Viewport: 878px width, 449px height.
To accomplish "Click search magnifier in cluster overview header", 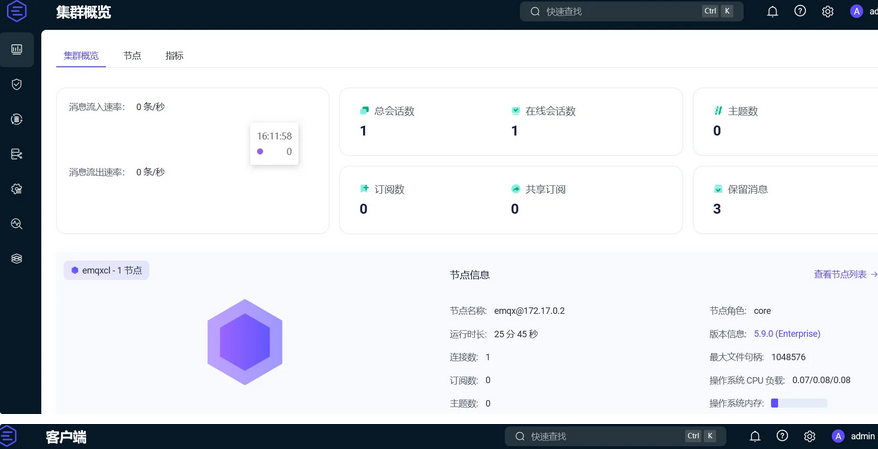I will pyautogui.click(x=535, y=11).
